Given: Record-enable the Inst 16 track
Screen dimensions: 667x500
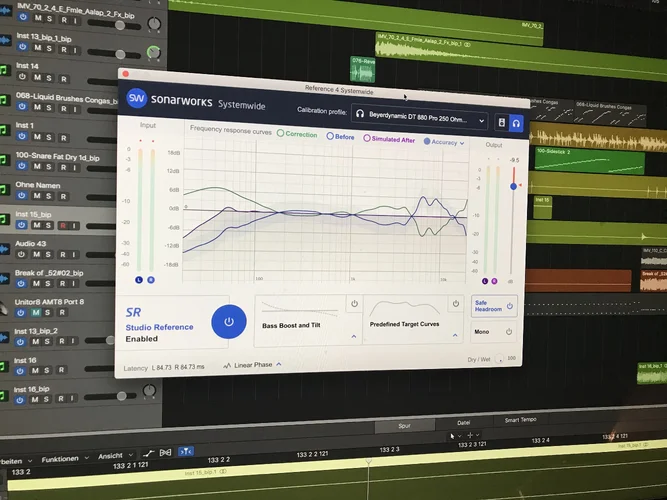Looking at the screenshot, I should tap(61, 370).
